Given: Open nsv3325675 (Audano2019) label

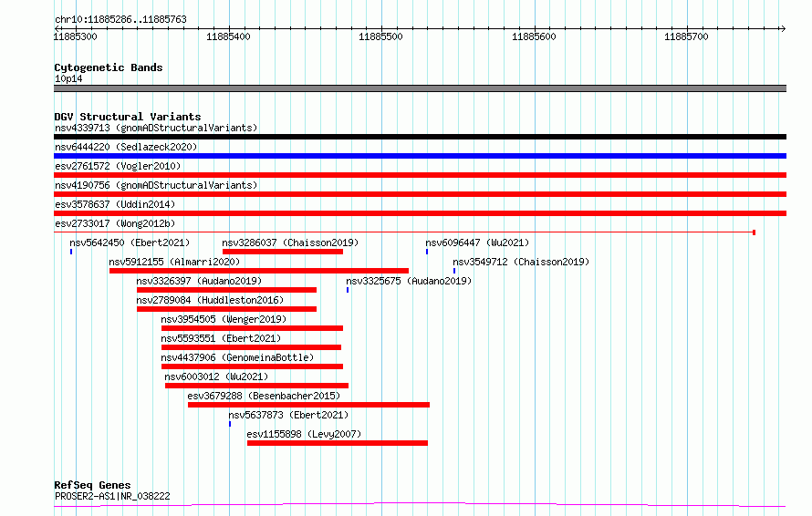Looking at the screenshot, I should click(409, 281).
